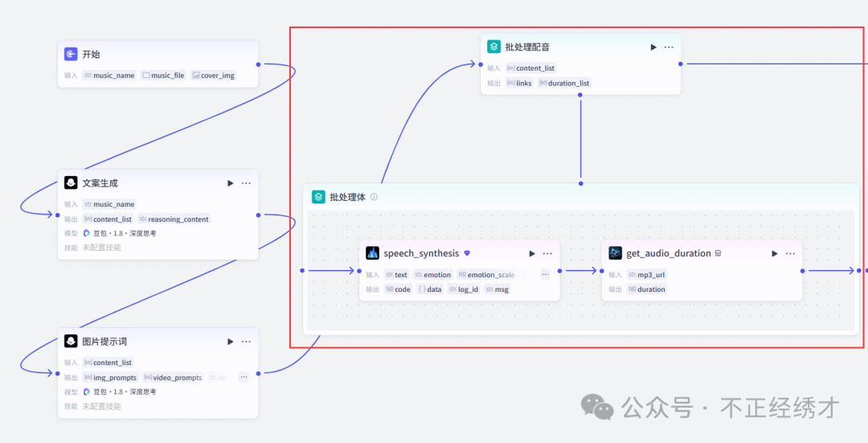The height and width of the screenshot is (443, 868).
Task: Click the output port of 开始 node
Action: click(258, 64)
